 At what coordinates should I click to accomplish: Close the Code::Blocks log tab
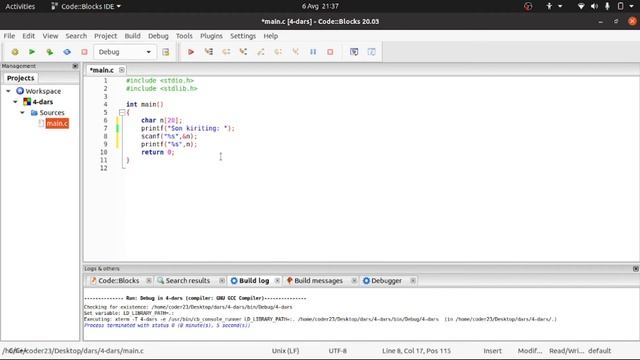(x=149, y=281)
